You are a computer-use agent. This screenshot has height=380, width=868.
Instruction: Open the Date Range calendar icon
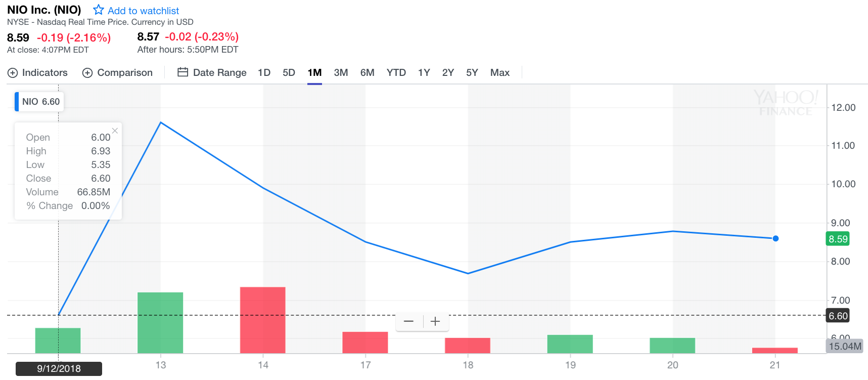click(182, 72)
